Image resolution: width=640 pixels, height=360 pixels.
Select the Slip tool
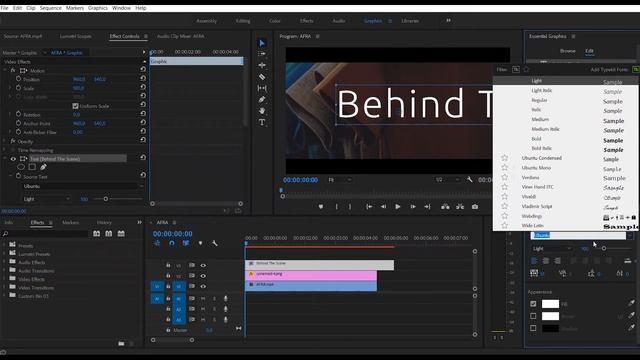262,88
